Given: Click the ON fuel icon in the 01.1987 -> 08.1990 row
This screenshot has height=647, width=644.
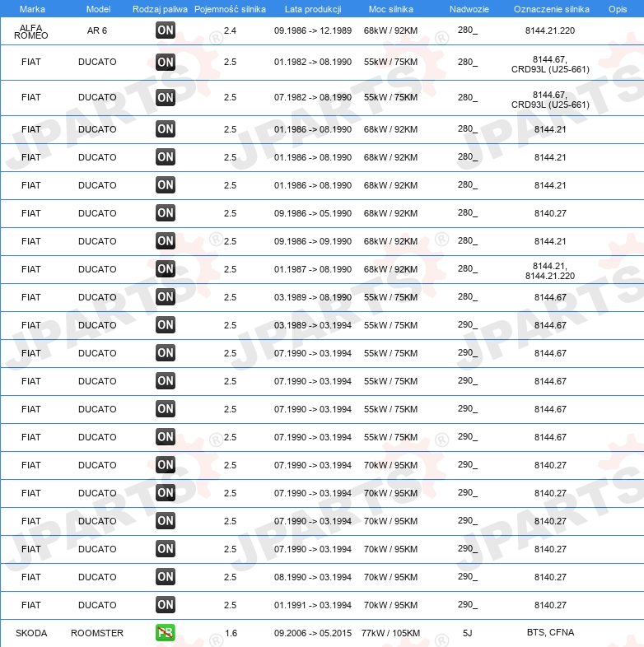Looking at the screenshot, I should tap(166, 269).
